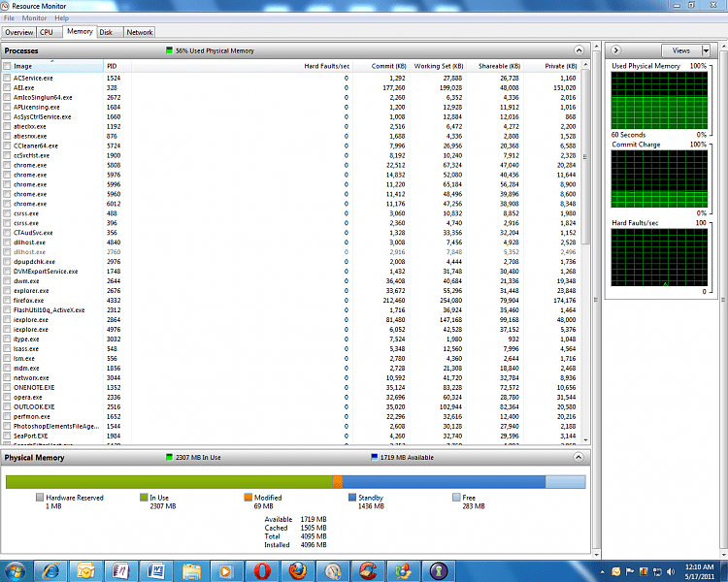
Task: Click the purple keyhole taskbar icon
Action: pos(439,571)
